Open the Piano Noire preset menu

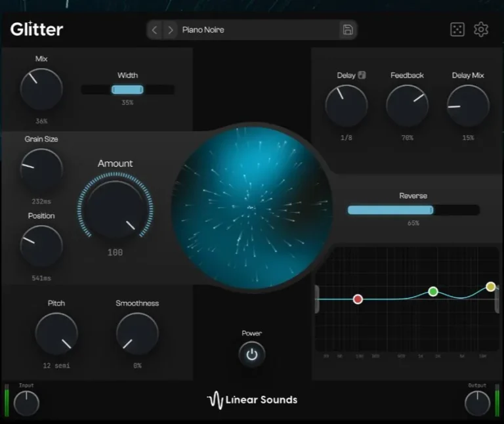coord(256,30)
